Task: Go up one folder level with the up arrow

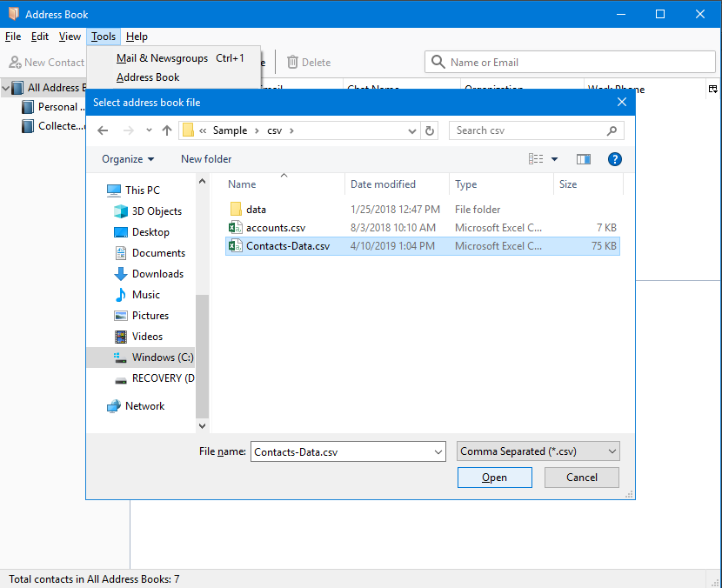Action: point(167,130)
